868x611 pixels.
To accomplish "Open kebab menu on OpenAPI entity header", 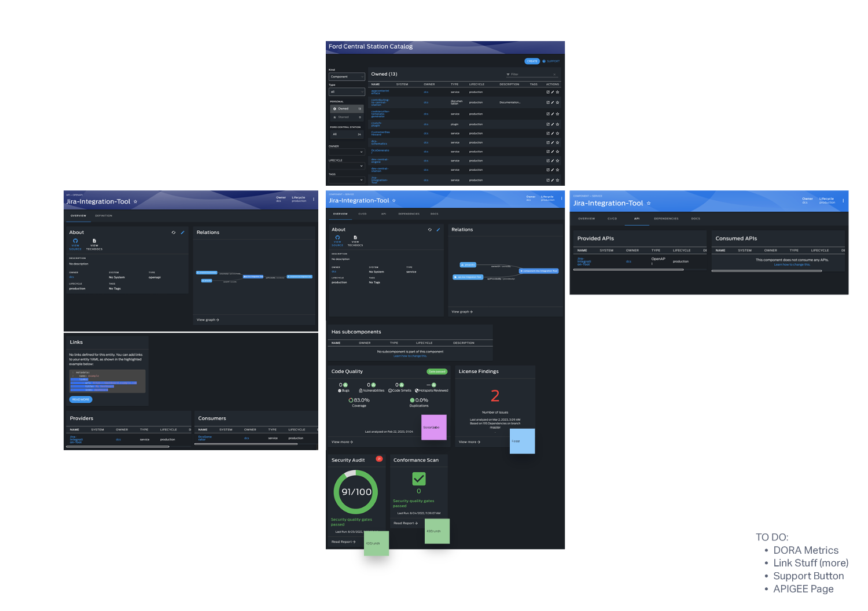I will click(x=314, y=199).
